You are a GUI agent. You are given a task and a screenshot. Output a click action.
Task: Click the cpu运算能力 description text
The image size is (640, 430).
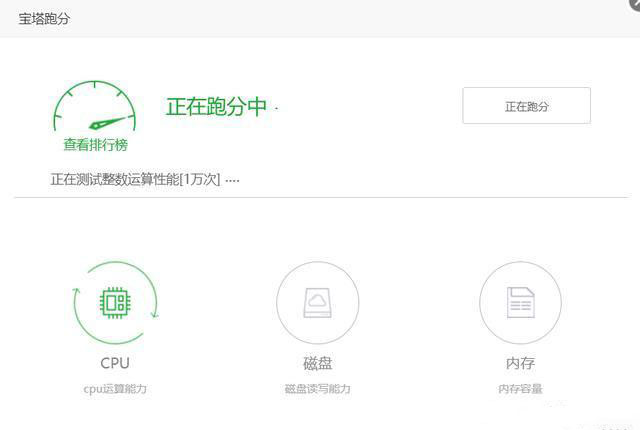(115, 389)
